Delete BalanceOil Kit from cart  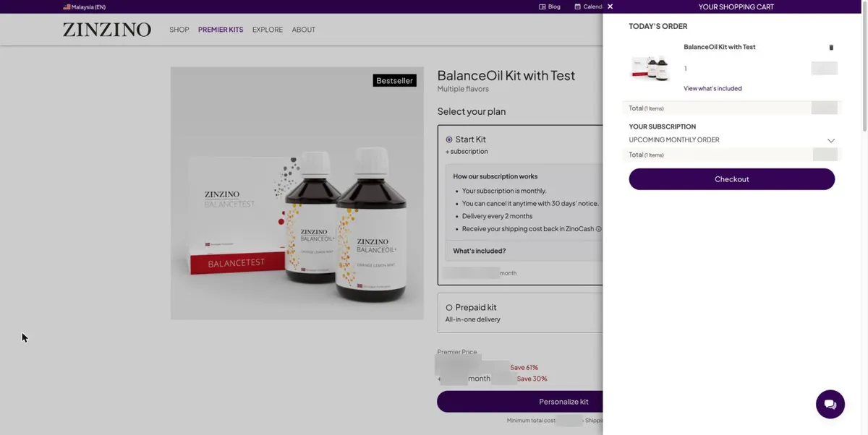[x=831, y=47]
